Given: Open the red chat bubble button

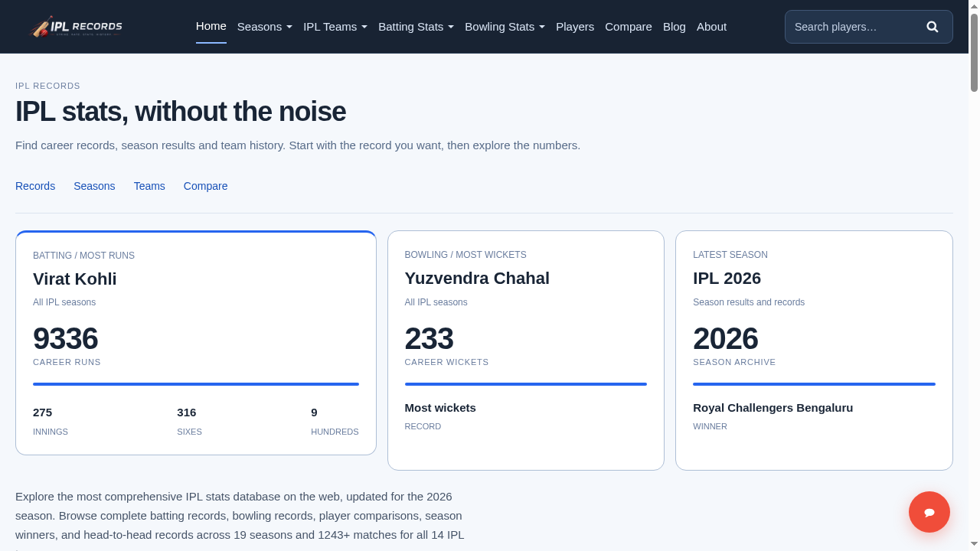Looking at the screenshot, I should tap(929, 512).
